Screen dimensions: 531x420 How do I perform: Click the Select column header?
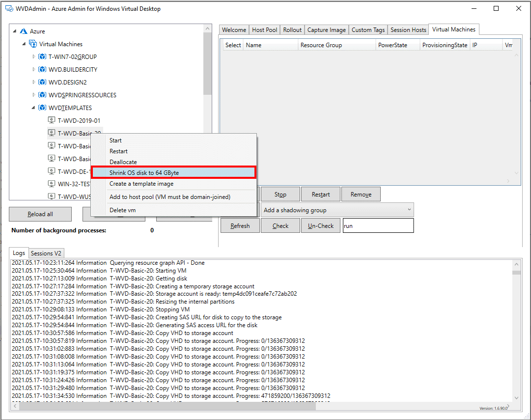click(x=233, y=45)
